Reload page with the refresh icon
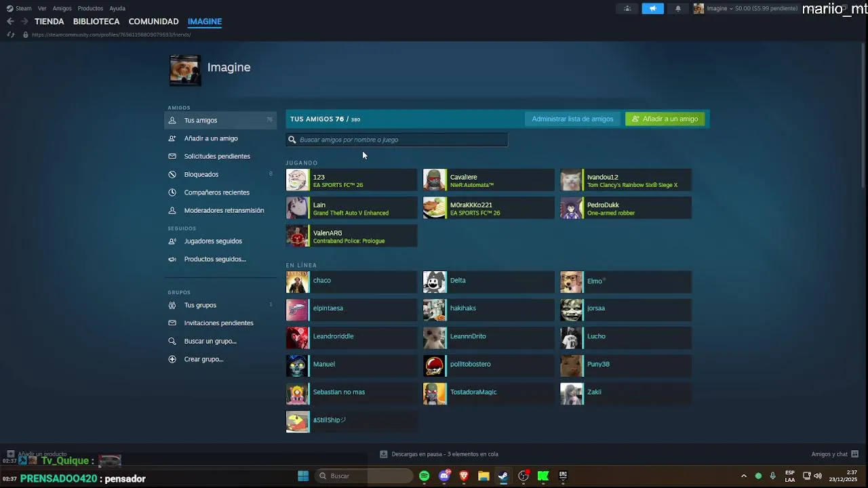868x488 pixels. pyautogui.click(x=10, y=35)
